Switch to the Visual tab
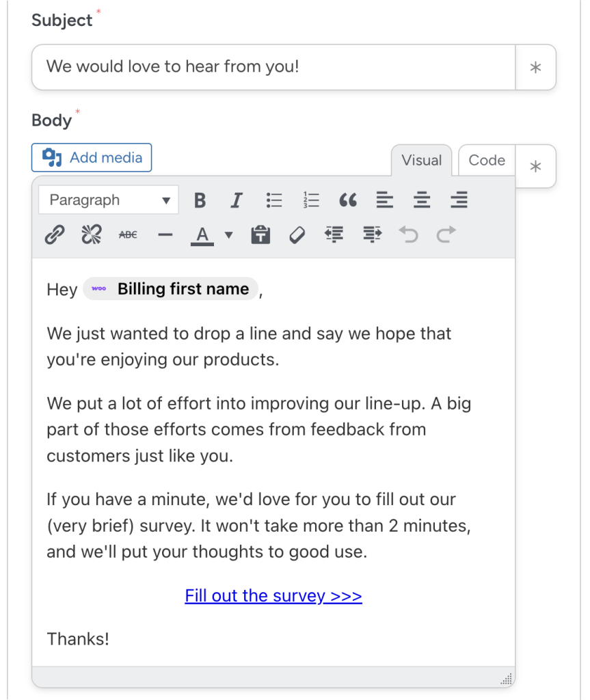Screen dimensions: 590x700 pyautogui.click(x=421, y=160)
